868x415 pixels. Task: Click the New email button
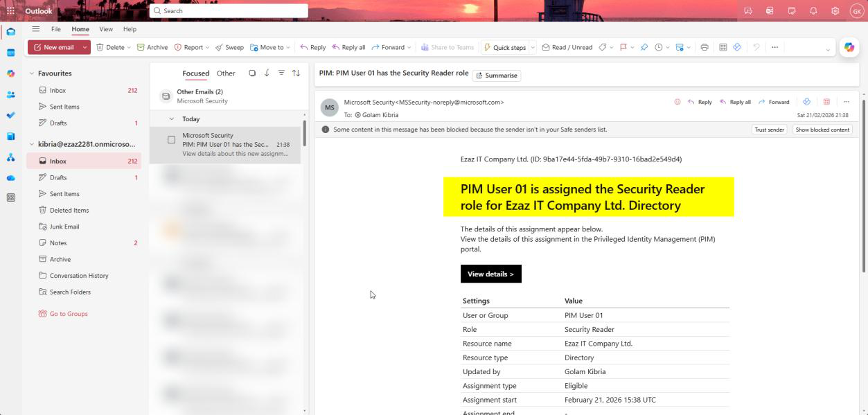[x=54, y=47]
